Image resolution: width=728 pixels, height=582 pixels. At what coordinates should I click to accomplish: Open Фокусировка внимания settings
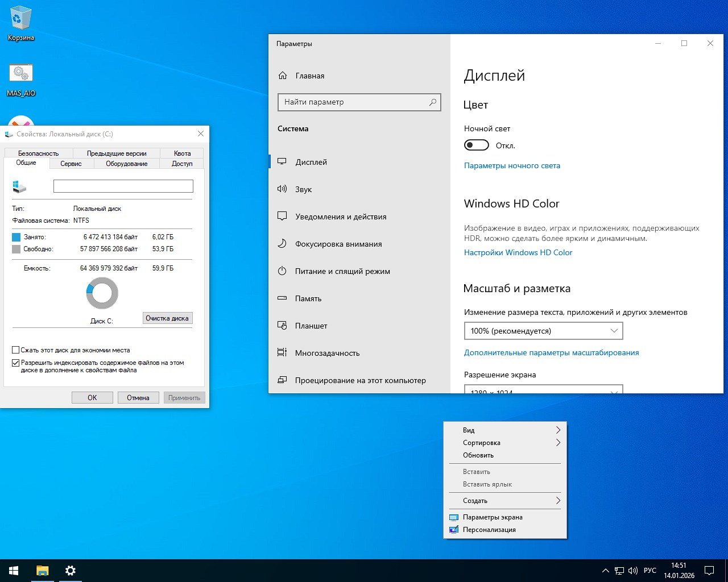(338, 244)
